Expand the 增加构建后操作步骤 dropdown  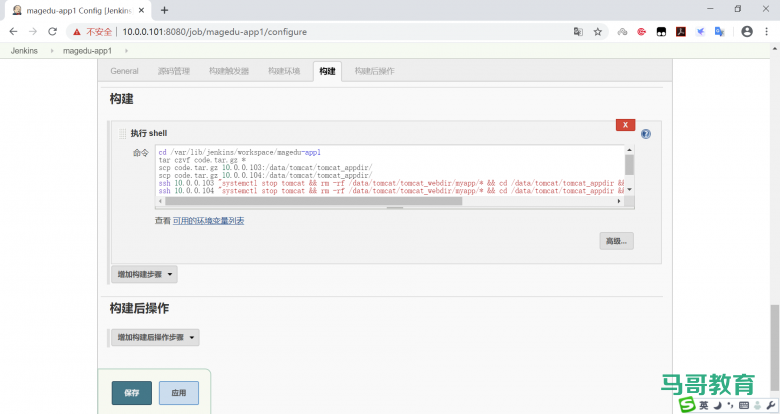tap(155, 337)
